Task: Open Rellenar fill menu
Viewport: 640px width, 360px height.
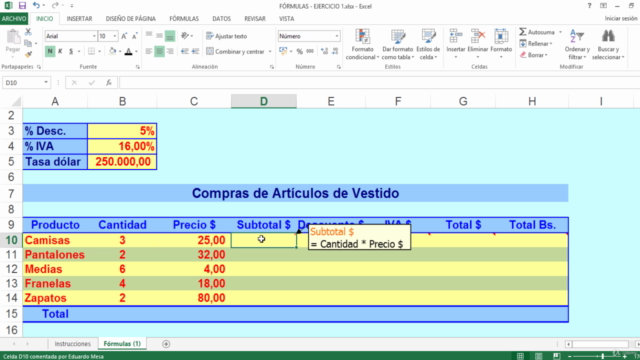Action: [x=536, y=44]
